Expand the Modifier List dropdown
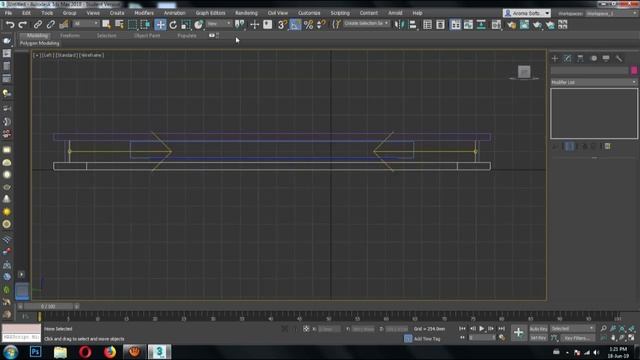The height and width of the screenshot is (360, 640). (593, 82)
